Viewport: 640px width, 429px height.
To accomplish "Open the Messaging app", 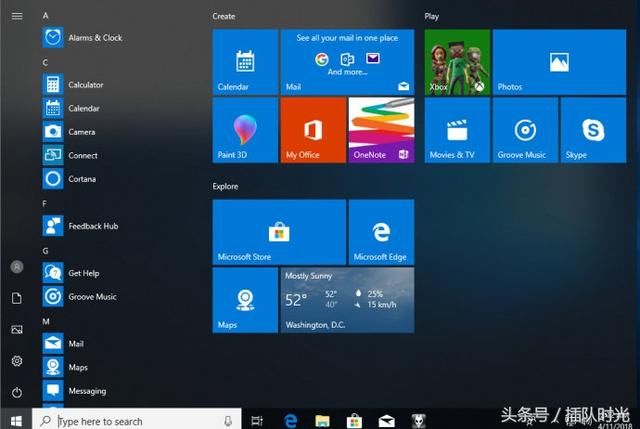I will tap(75, 391).
